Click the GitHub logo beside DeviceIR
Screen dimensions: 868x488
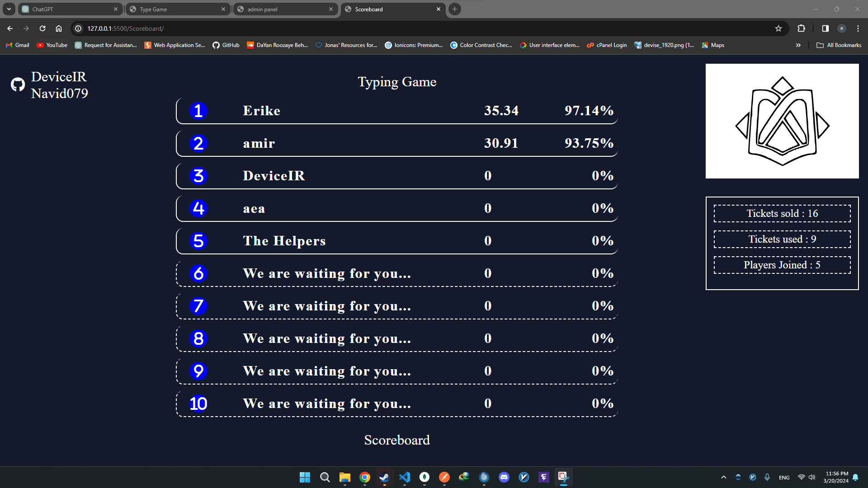(18, 84)
